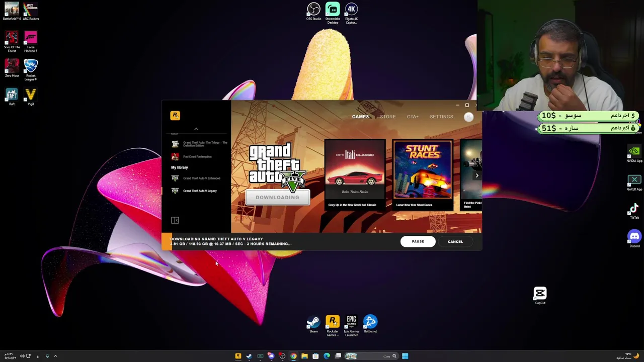This screenshot has height=362, width=644.
Task: Open the Lunar New Year Stunt Races card
Action: pyautogui.click(x=423, y=174)
